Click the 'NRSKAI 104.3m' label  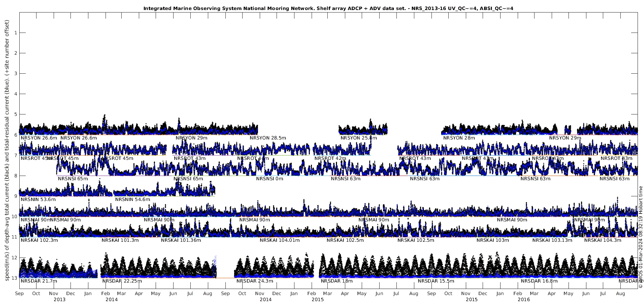pyautogui.click(x=602, y=240)
